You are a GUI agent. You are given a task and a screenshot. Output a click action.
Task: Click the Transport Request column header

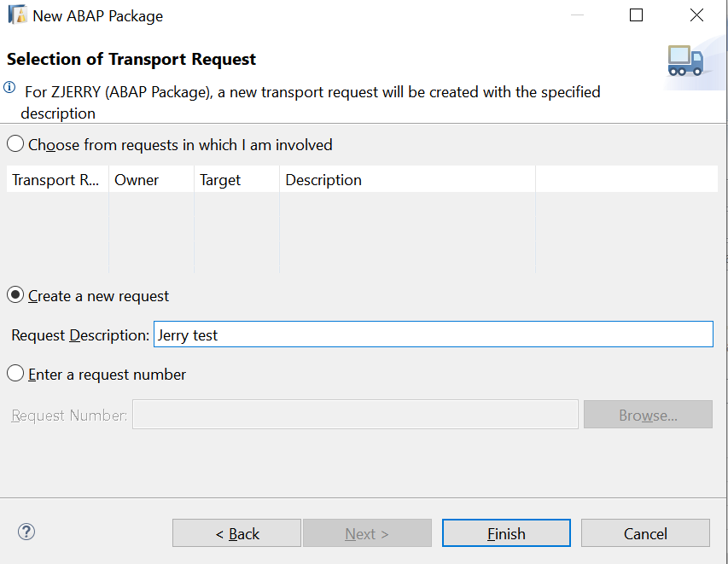click(x=56, y=180)
